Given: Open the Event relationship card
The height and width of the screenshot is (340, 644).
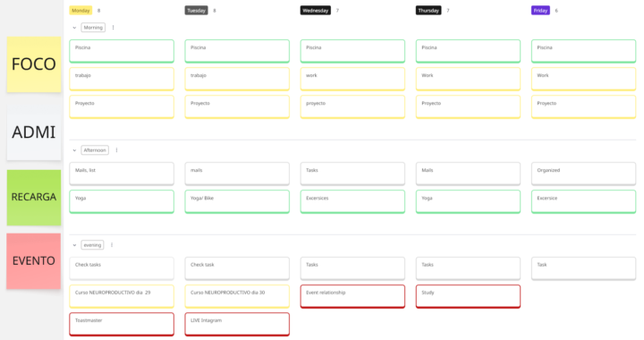Looking at the screenshot, I should [x=352, y=296].
